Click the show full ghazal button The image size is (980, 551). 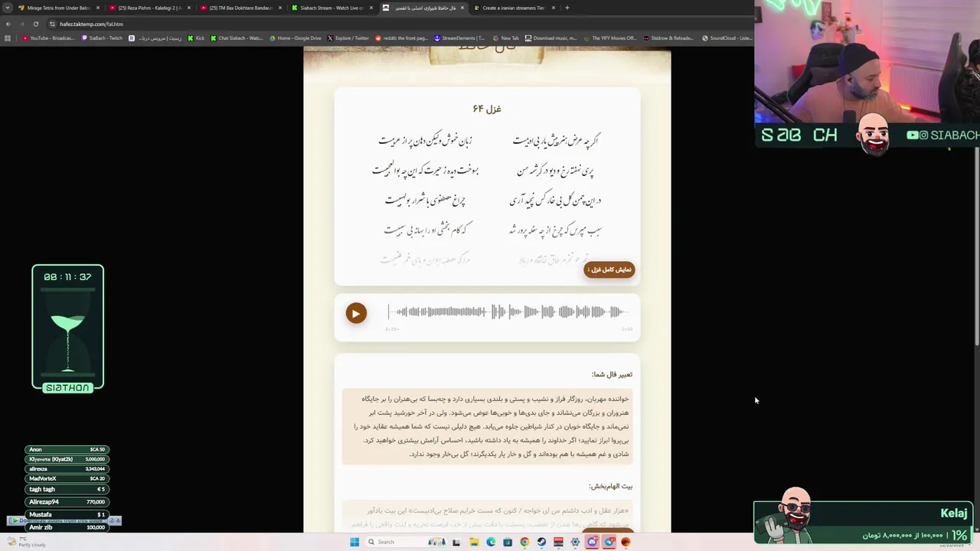click(x=609, y=269)
